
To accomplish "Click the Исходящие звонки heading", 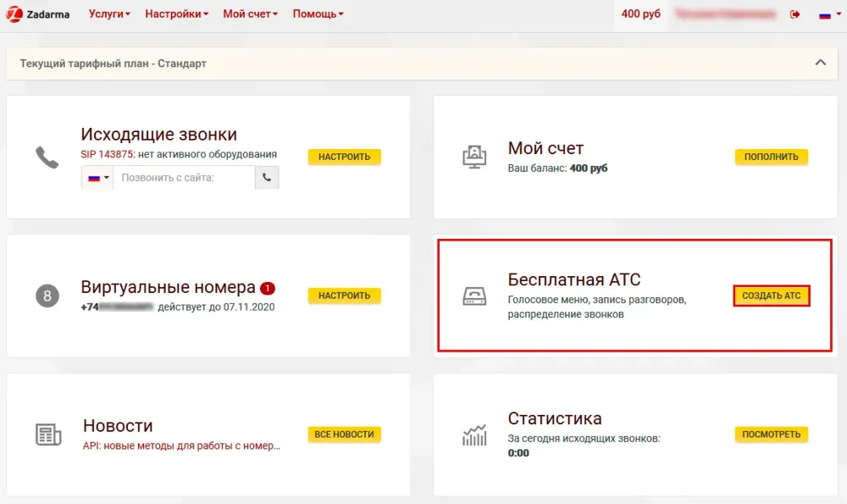I will coord(159,134).
